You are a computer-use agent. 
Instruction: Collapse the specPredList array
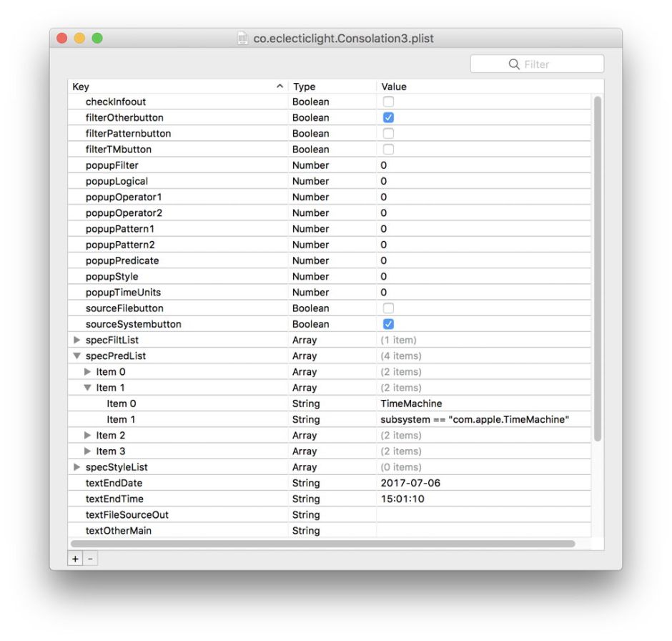(x=76, y=356)
